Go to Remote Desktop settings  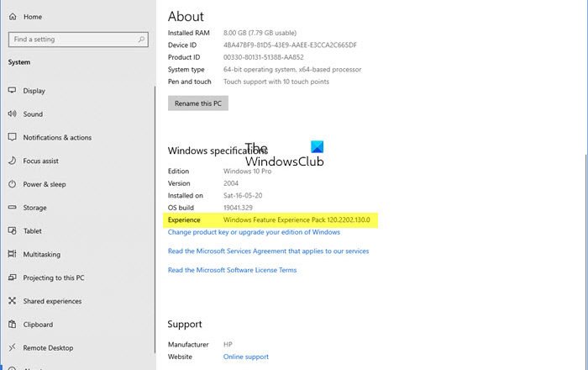click(x=49, y=348)
